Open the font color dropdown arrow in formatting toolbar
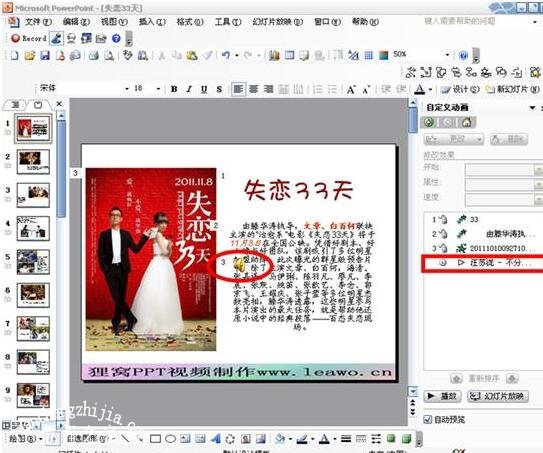The image size is (543, 453). point(430,90)
